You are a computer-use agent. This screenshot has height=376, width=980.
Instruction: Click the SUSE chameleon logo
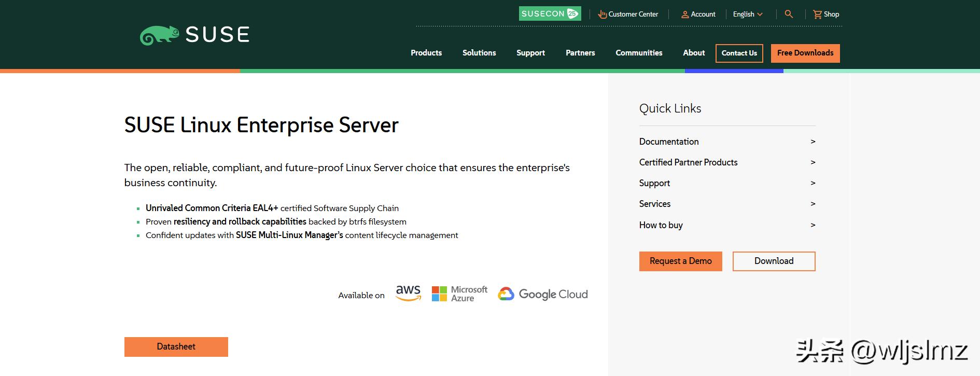(159, 35)
